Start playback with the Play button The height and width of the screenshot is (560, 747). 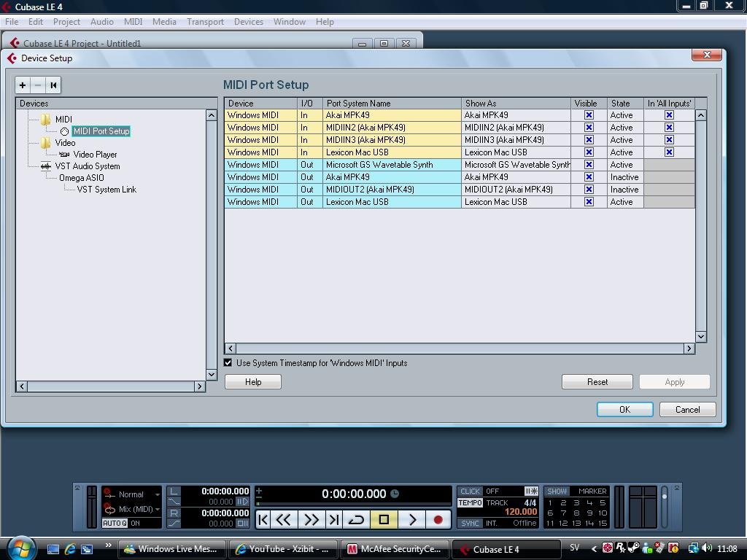click(412, 520)
